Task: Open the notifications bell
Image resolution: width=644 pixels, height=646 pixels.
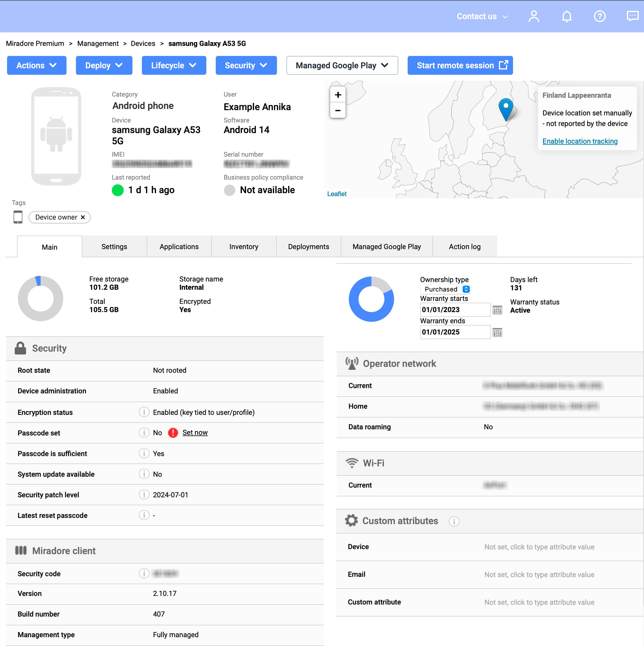Action: click(567, 16)
